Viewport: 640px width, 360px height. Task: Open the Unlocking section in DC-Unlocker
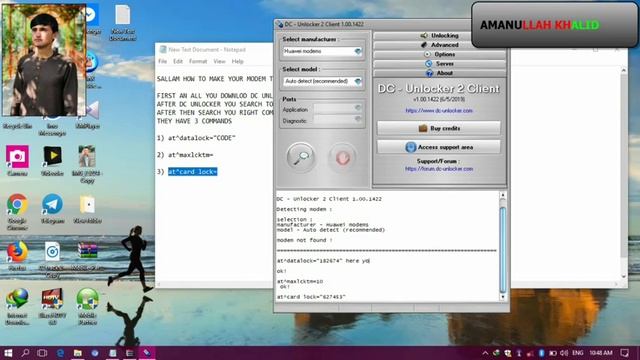[440, 36]
